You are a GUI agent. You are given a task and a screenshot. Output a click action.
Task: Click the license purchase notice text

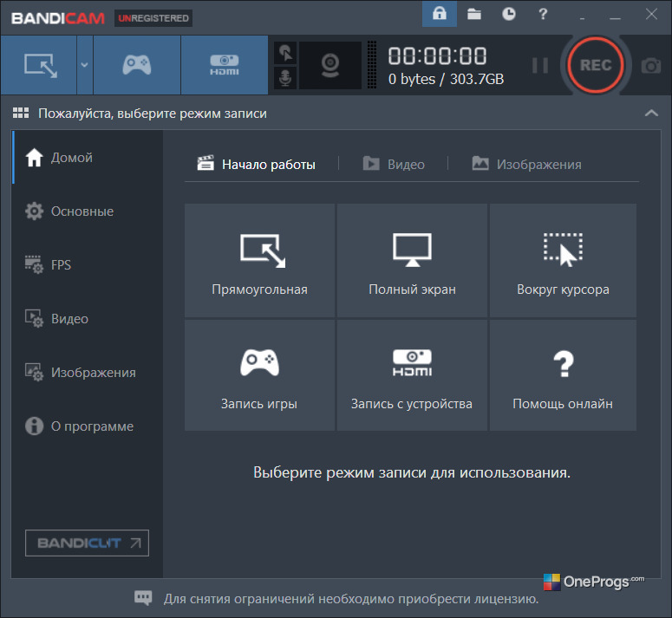(351, 599)
